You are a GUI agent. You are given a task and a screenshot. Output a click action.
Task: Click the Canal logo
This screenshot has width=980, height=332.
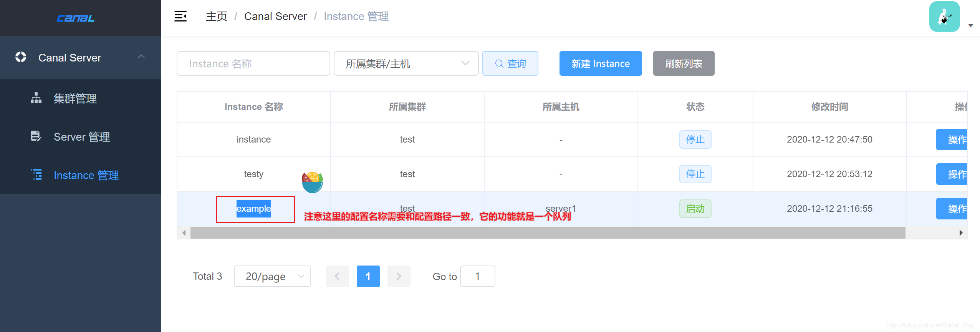point(76,18)
